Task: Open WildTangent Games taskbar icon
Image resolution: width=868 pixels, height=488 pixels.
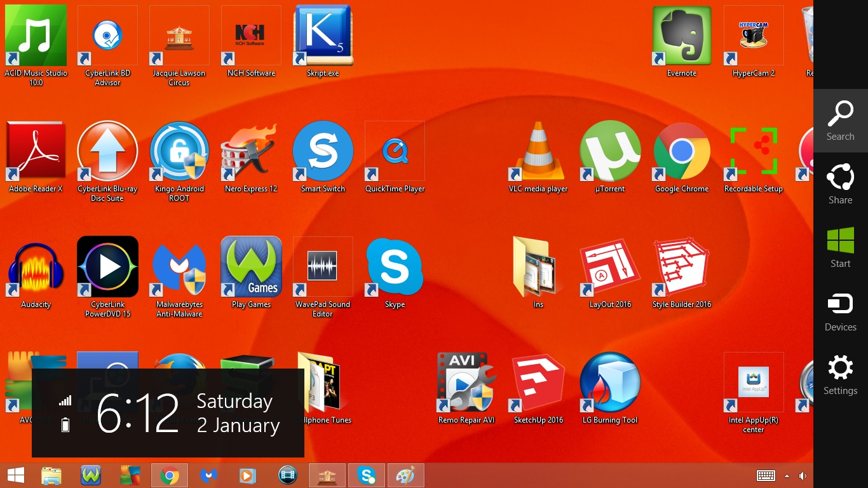Action: click(x=91, y=475)
